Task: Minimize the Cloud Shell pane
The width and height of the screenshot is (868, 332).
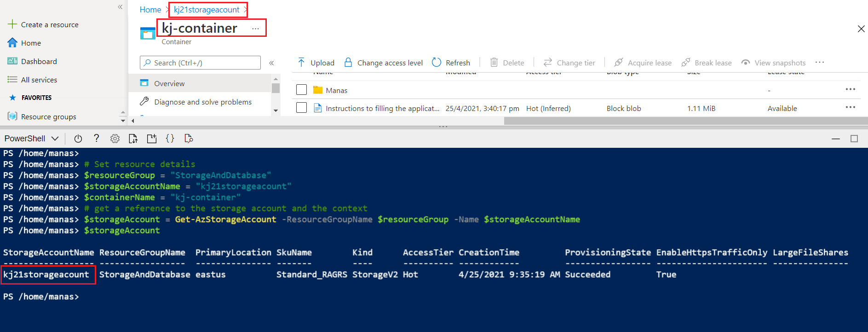Action: click(836, 139)
